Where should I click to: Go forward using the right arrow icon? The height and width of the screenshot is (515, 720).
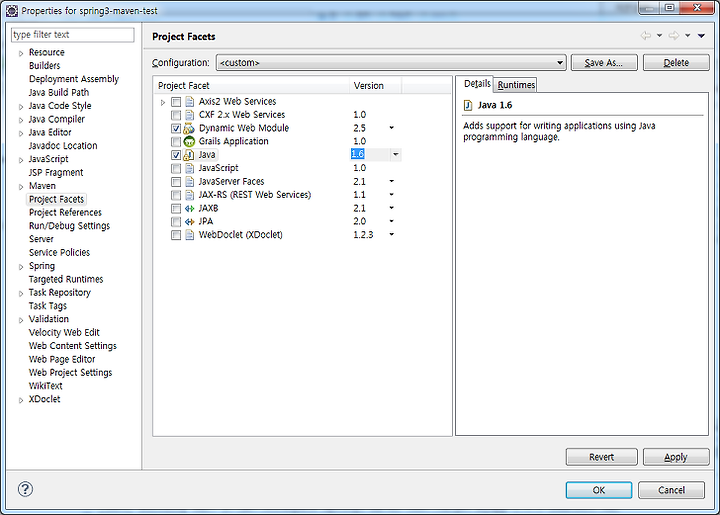click(x=674, y=36)
